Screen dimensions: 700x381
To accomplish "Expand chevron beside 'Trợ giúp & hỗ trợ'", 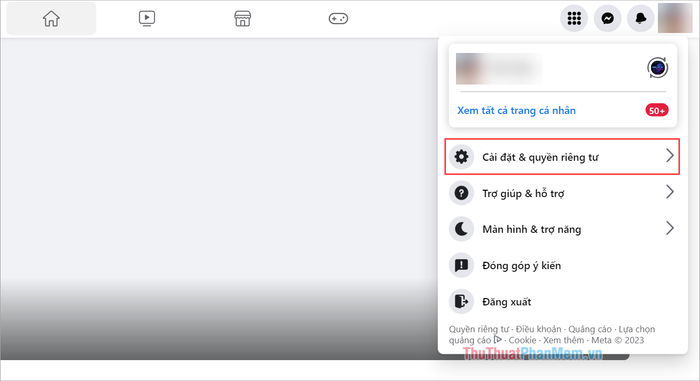I will pos(670,192).
